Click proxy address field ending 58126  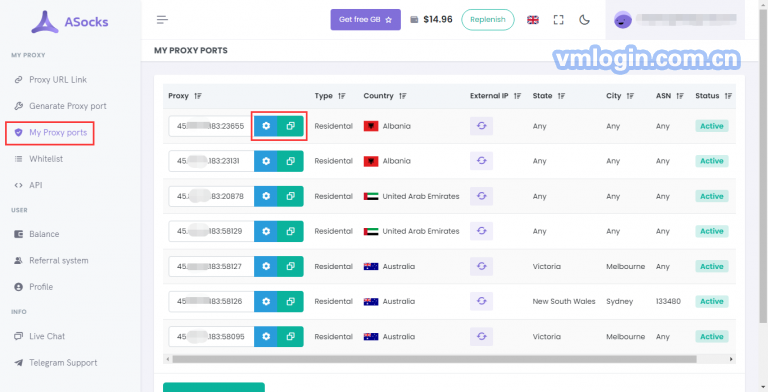click(x=211, y=301)
